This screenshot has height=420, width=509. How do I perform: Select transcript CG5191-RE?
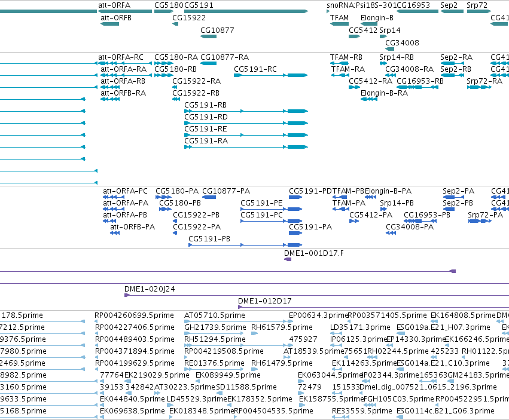(x=206, y=129)
